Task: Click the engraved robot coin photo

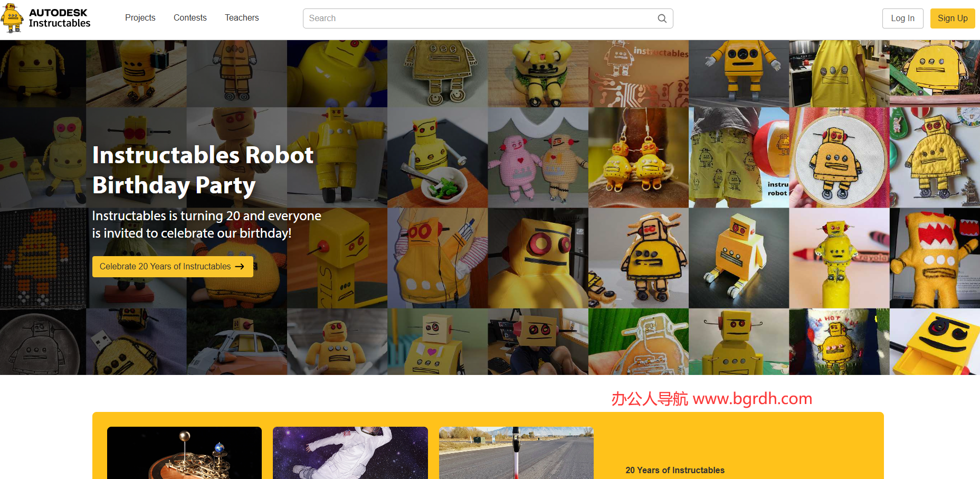Action: pos(43,342)
